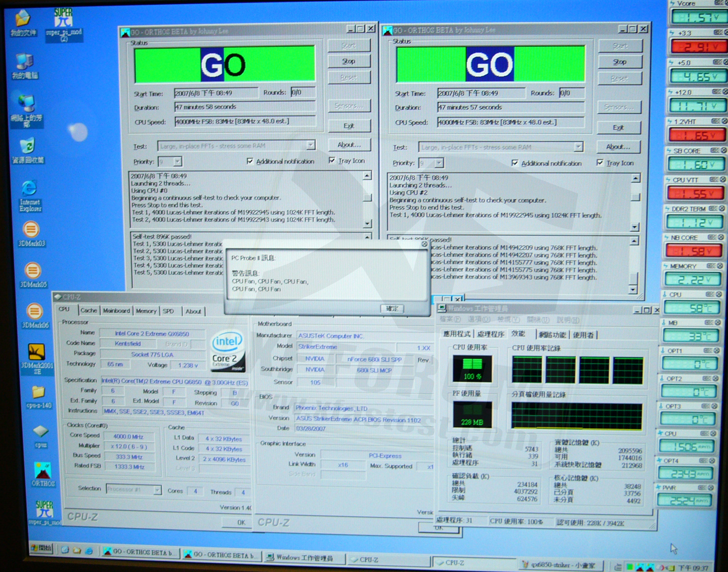The height and width of the screenshot is (572, 728).
Task: Open 應用程式 tab in Task Manager
Action: [456, 334]
